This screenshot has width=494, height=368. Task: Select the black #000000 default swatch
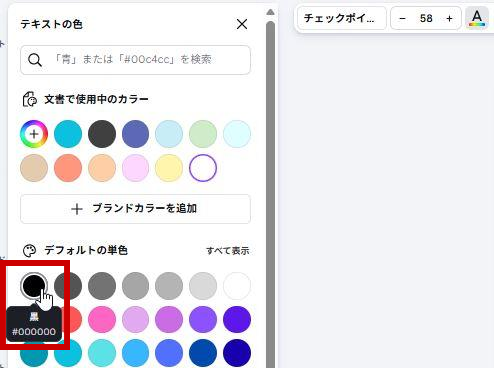coord(34,286)
